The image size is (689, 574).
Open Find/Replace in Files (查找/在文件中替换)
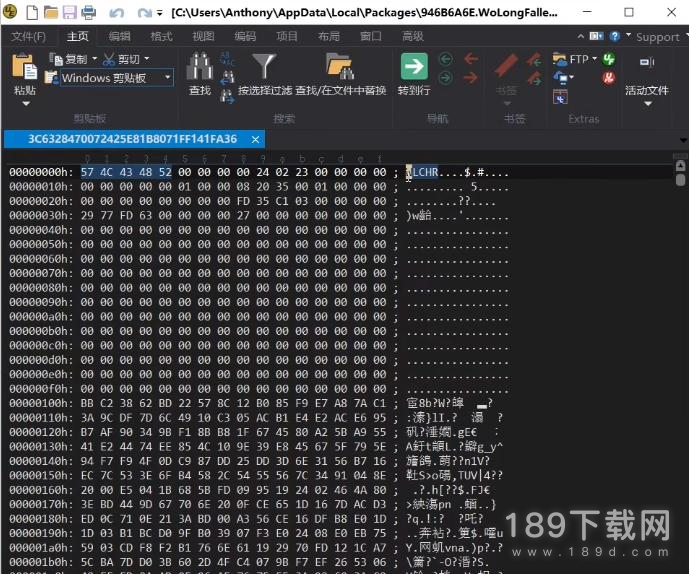(340, 68)
